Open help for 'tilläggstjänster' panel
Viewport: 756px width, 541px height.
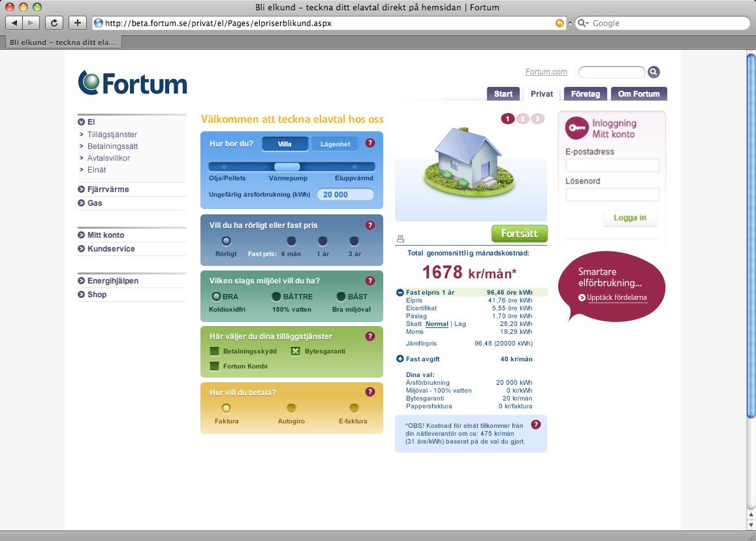(370, 336)
